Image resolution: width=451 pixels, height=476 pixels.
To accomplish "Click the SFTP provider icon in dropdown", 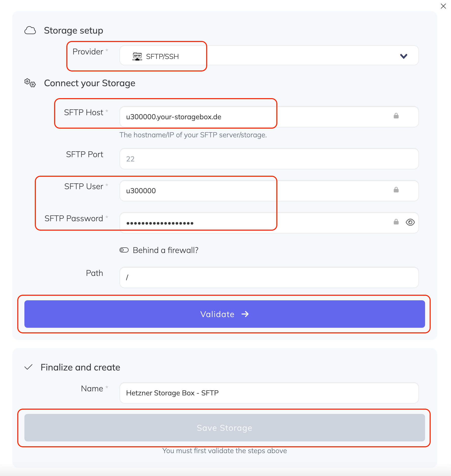I will coord(137,56).
